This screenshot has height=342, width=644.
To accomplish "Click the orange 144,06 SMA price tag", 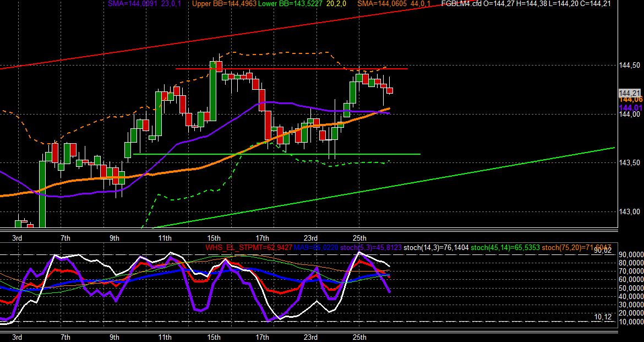I will pos(631,100).
